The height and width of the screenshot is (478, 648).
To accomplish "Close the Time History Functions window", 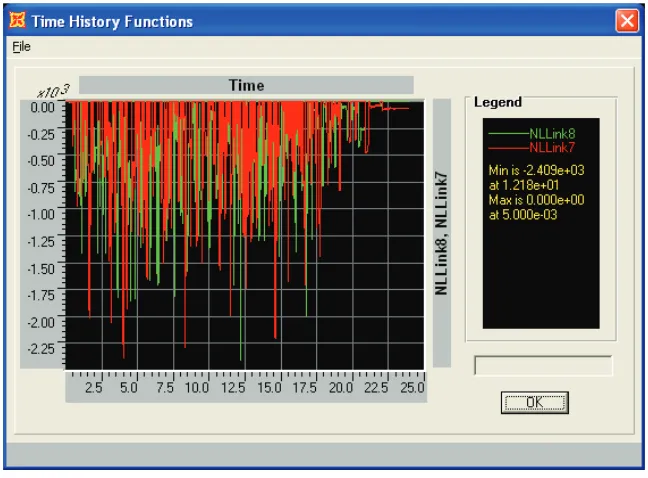I will [627, 21].
